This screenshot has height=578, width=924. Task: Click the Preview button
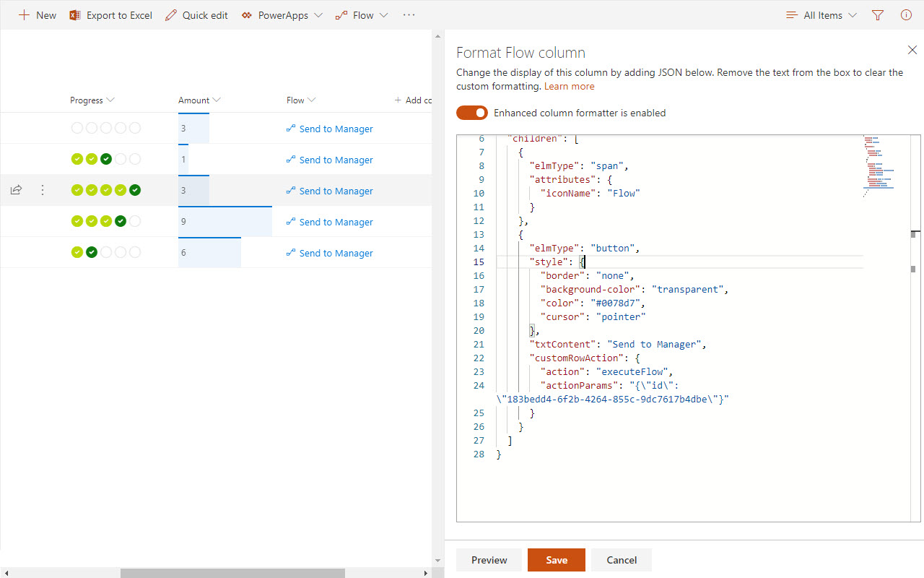(489, 560)
